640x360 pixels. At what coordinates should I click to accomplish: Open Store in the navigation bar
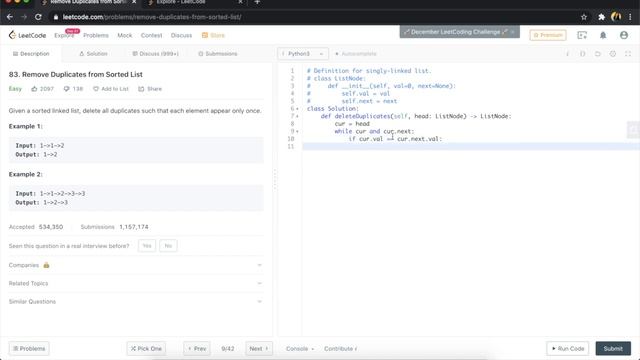[x=213, y=36]
